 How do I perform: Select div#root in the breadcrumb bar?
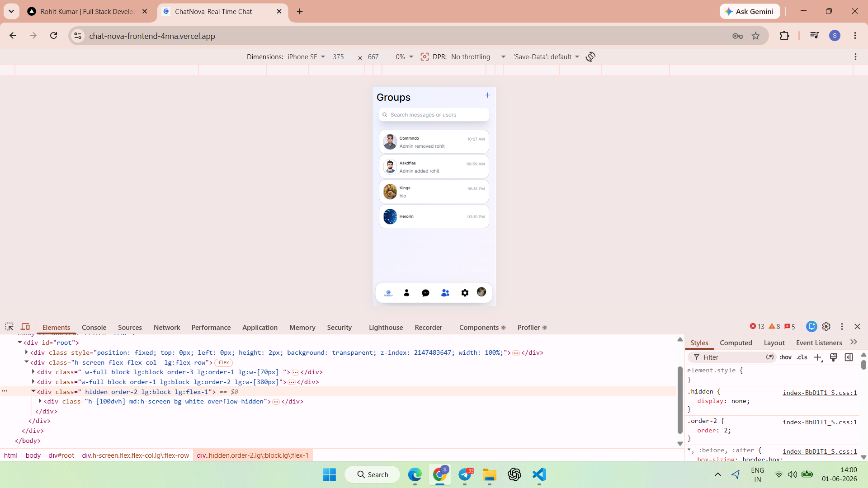(61, 455)
